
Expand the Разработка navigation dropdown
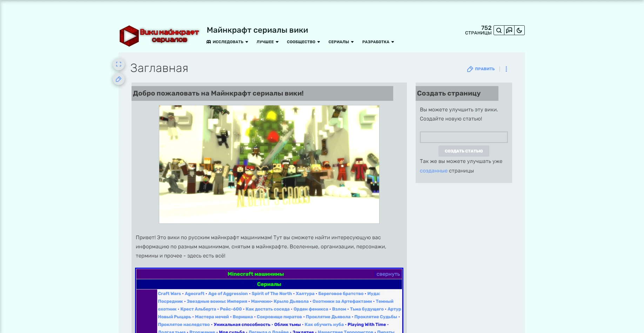378,42
